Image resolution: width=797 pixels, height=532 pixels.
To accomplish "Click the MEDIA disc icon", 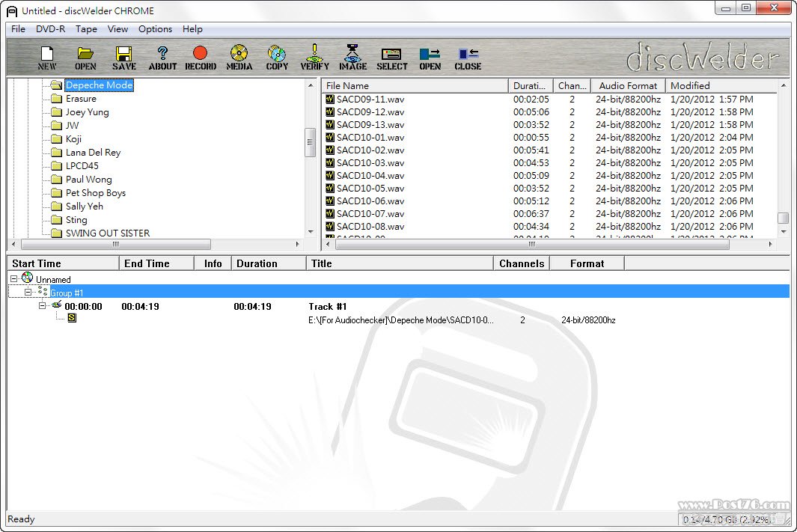I will click(239, 58).
